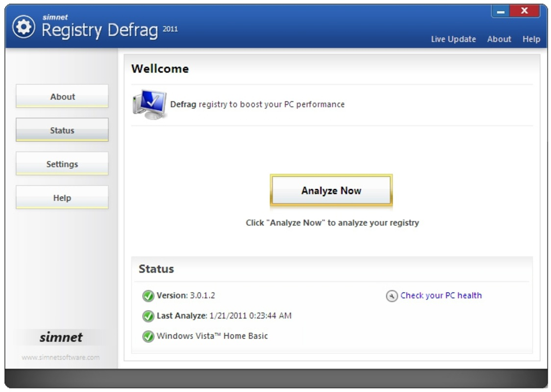Click the Wellcome page heading
This screenshot has height=392, width=551.
(160, 69)
